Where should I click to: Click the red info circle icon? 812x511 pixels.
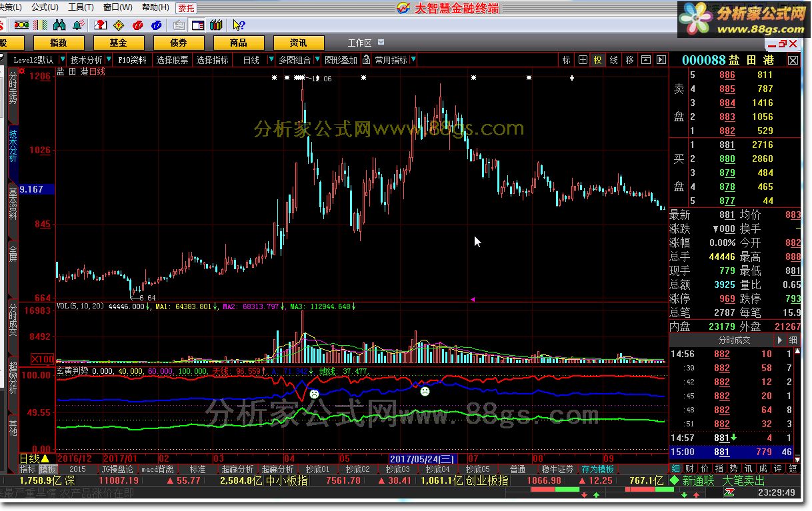point(138,25)
